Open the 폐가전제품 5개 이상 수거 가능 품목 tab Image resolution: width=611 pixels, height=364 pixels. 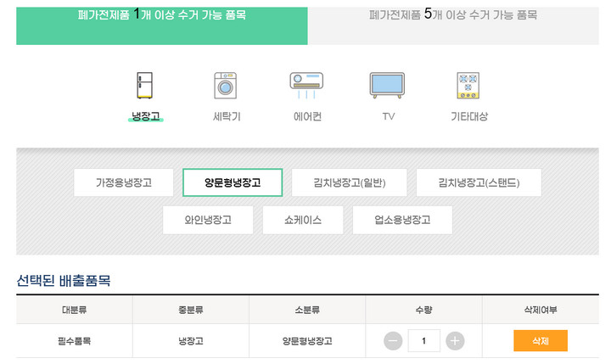453,25
